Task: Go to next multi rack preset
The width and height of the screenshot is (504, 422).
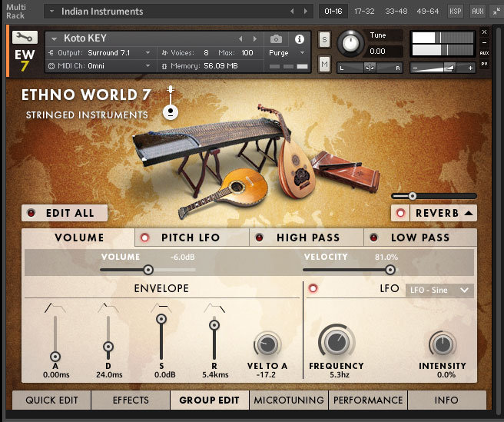Action: tap(305, 12)
